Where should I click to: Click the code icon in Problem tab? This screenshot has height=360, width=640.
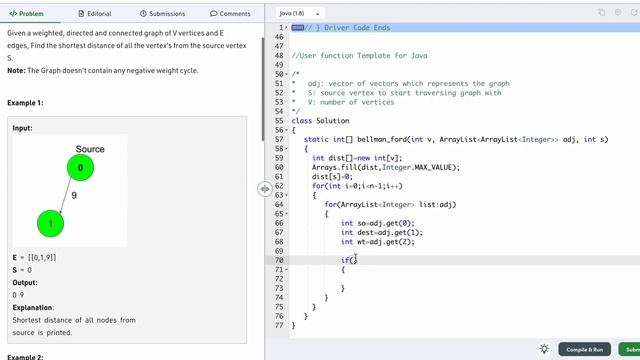click(13, 13)
